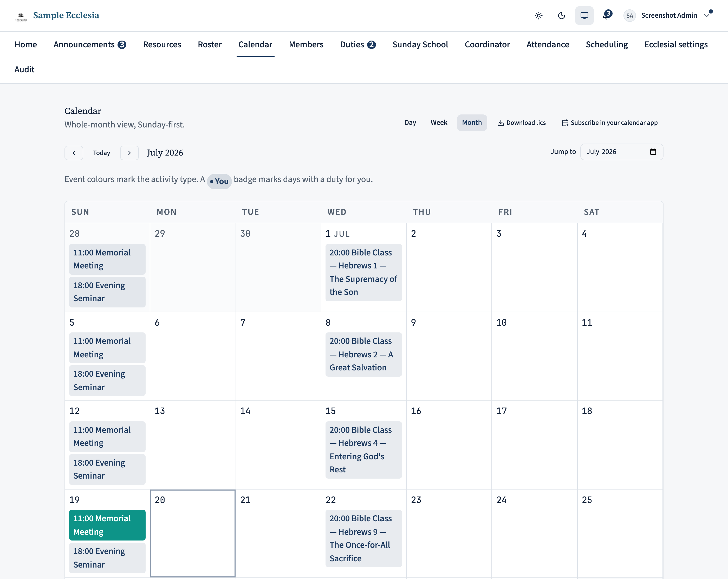Go to previous month arrow

coord(74,153)
